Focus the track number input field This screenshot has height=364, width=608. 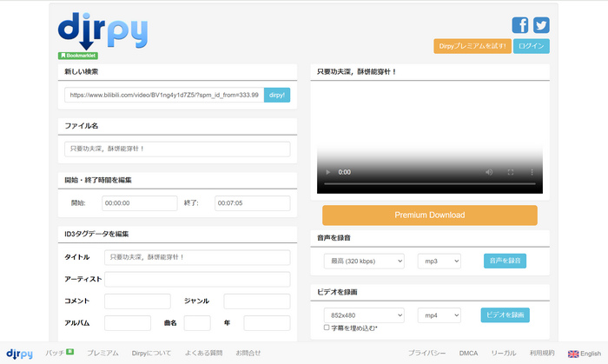point(197,323)
